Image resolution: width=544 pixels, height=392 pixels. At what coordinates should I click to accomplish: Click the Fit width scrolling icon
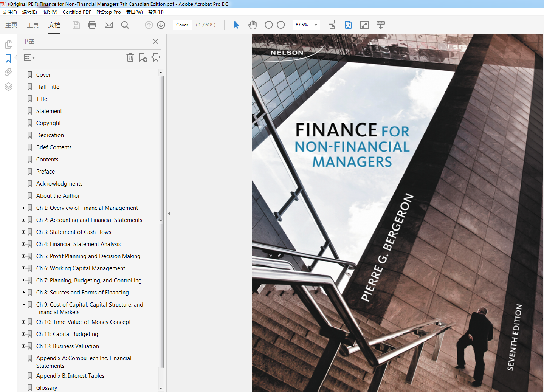(332, 25)
